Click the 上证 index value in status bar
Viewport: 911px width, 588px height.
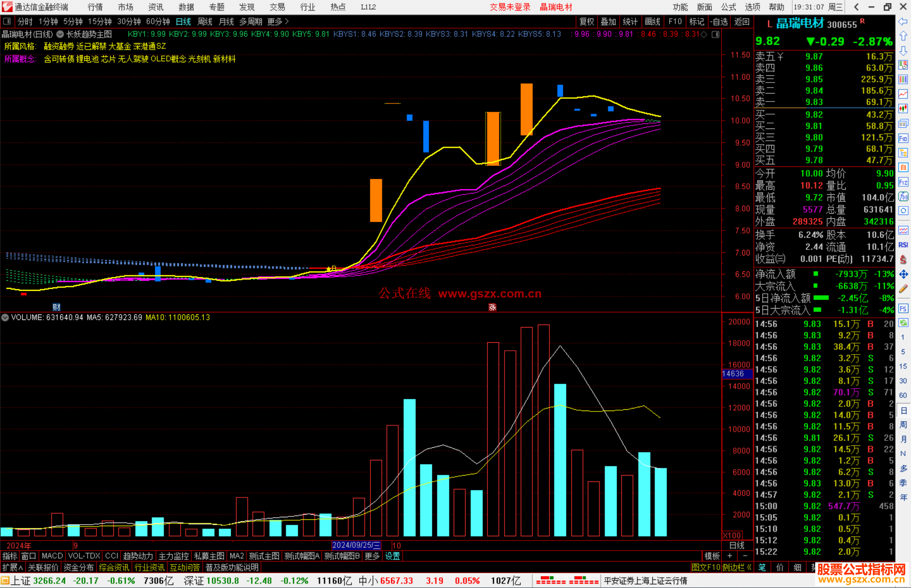tap(49, 581)
